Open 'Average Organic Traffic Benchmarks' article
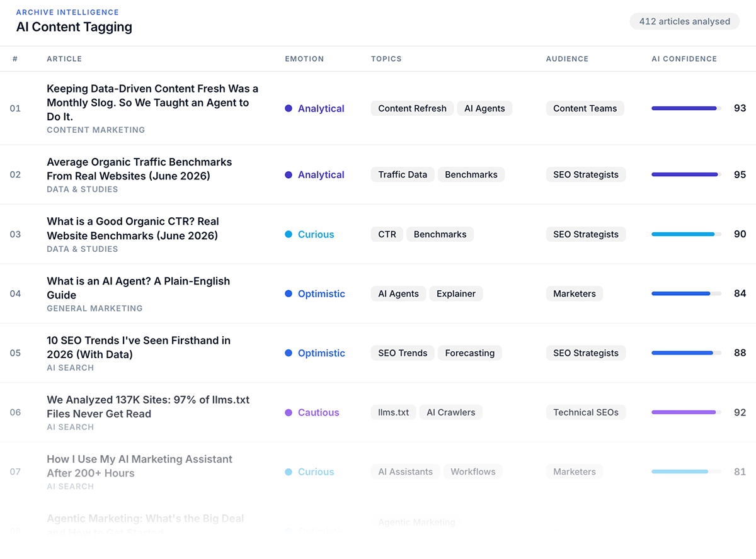 139,169
